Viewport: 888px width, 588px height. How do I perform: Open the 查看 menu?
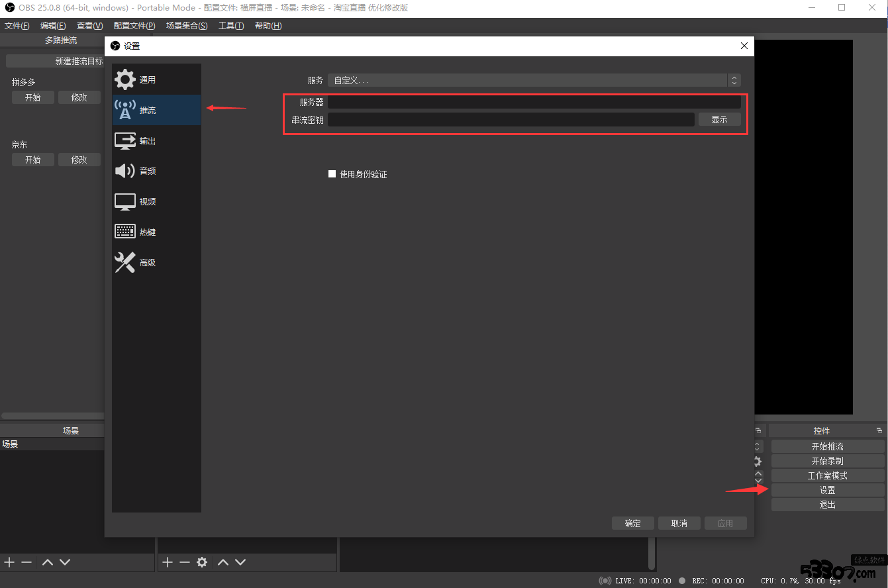coord(89,26)
